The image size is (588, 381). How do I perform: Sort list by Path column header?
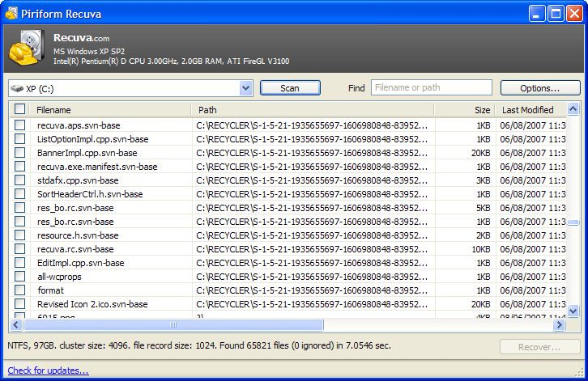click(313, 110)
